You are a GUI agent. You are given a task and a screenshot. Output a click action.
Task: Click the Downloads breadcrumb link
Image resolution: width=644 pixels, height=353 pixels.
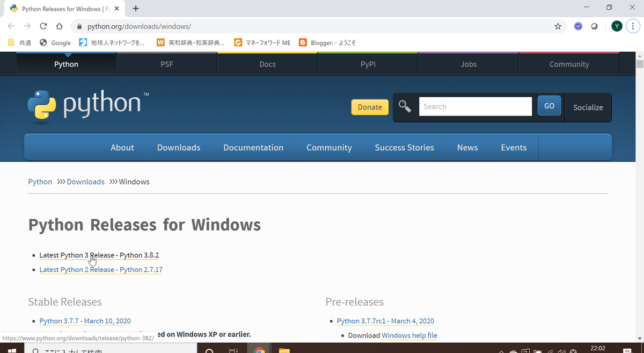(x=85, y=182)
